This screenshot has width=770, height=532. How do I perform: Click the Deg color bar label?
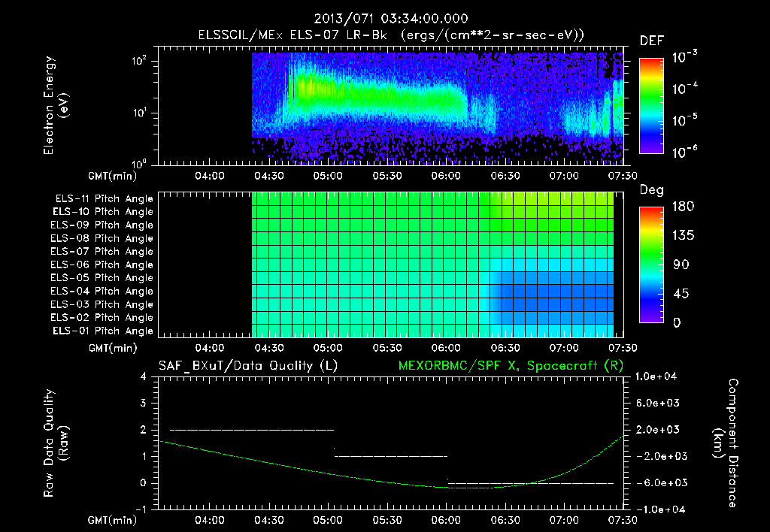(652, 190)
